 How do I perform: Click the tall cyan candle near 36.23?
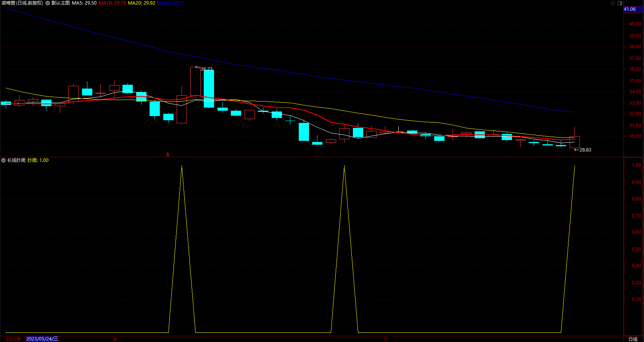pos(209,89)
